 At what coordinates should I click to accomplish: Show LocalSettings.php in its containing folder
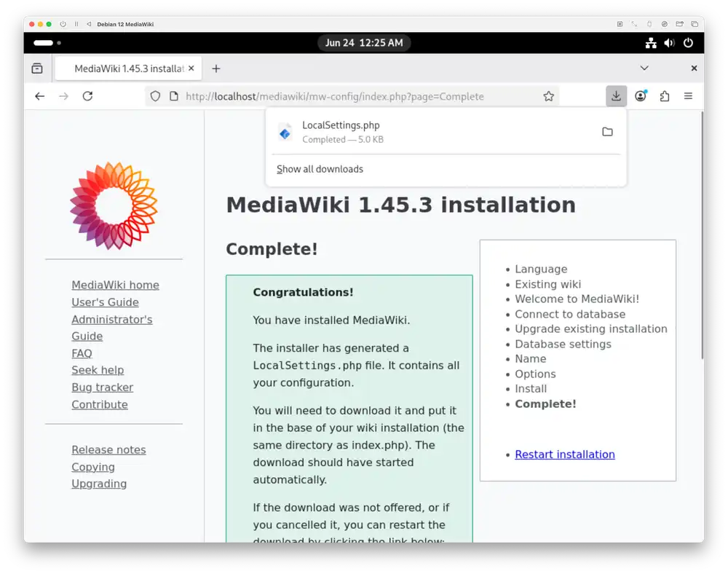(x=607, y=132)
